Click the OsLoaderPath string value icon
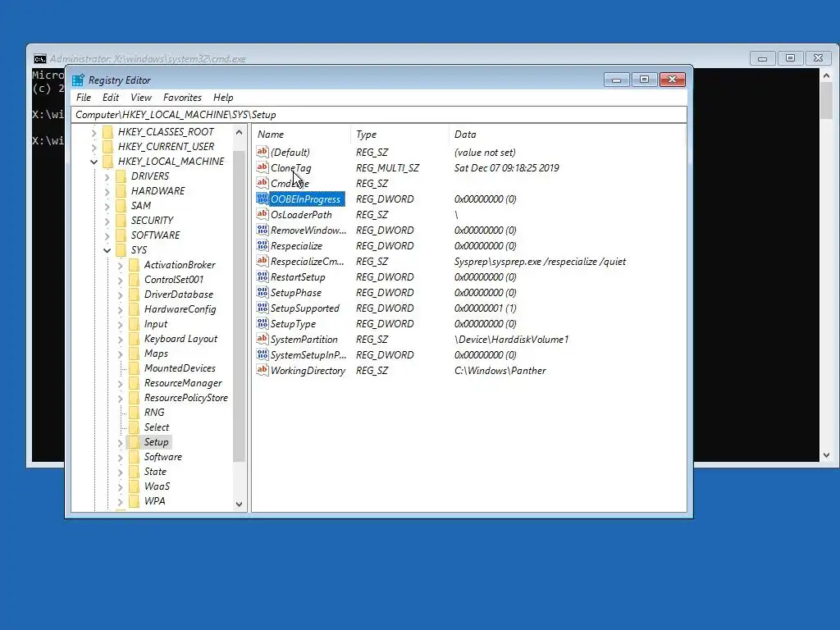This screenshot has width=840, height=630. click(262, 214)
